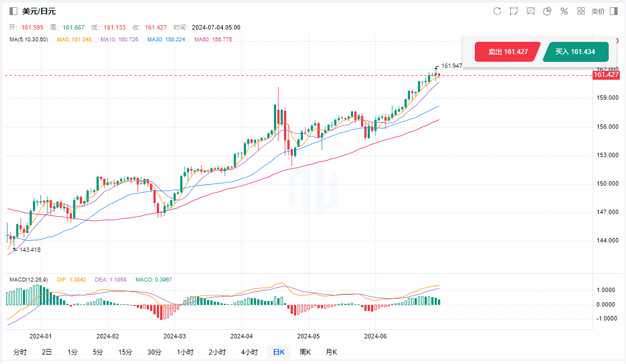Select the 月K monthly chart tab
626x364 pixels.
click(331, 352)
